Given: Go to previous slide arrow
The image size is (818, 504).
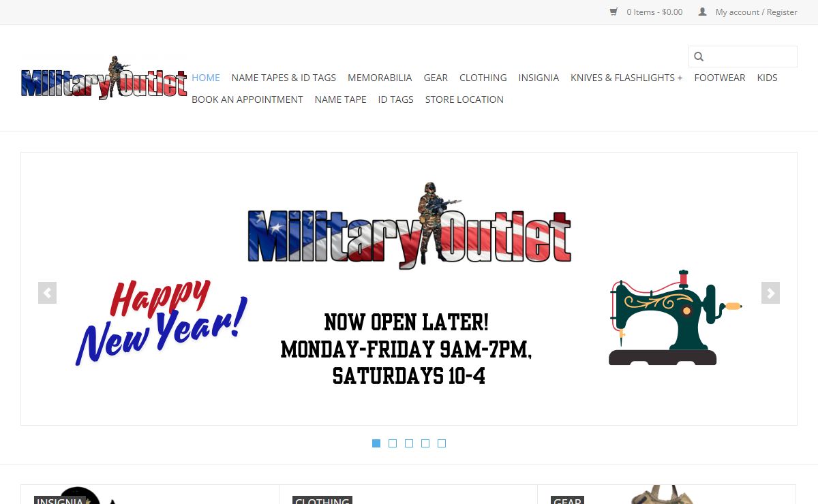Looking at the screenshot, I should 47,293.
